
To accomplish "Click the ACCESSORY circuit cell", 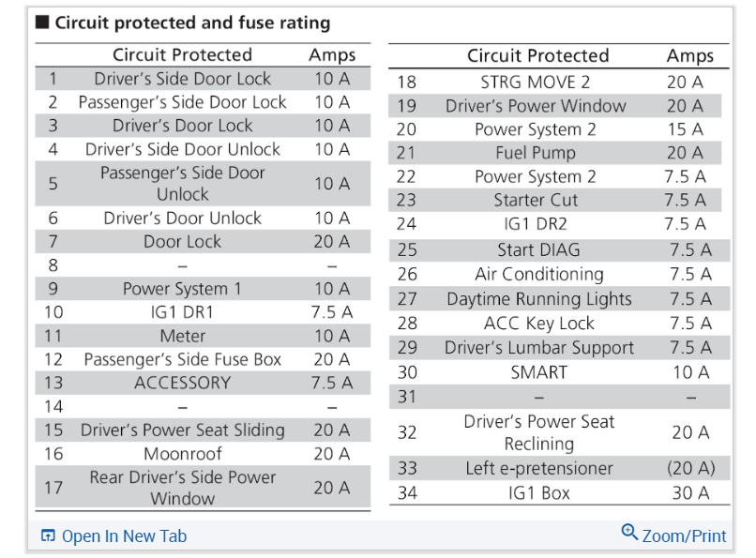I will (182, 383).
